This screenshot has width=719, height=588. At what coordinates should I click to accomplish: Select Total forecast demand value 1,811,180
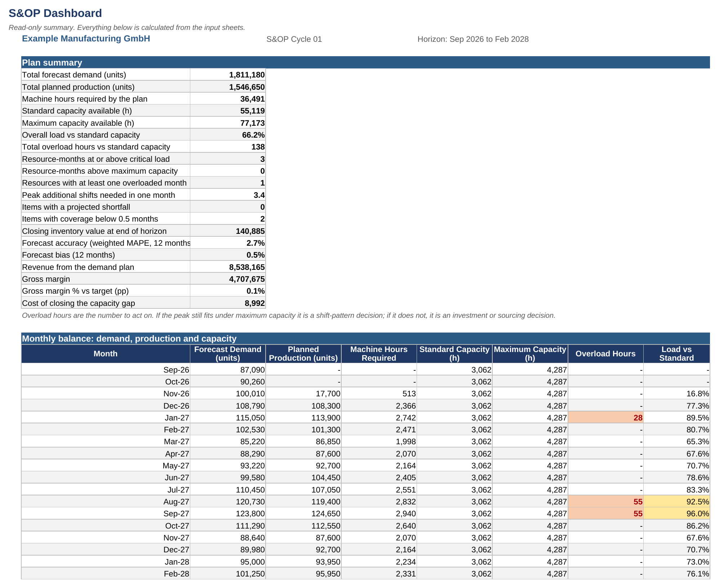click(x=228, y=75)
